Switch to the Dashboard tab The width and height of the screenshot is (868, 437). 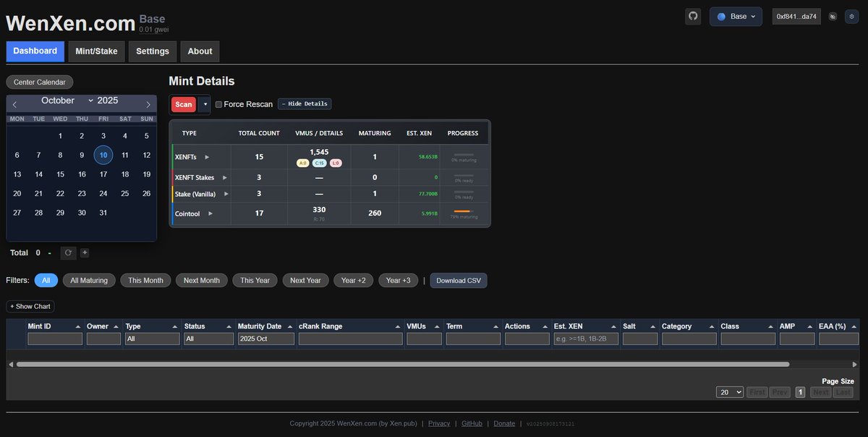coord(35,51)
